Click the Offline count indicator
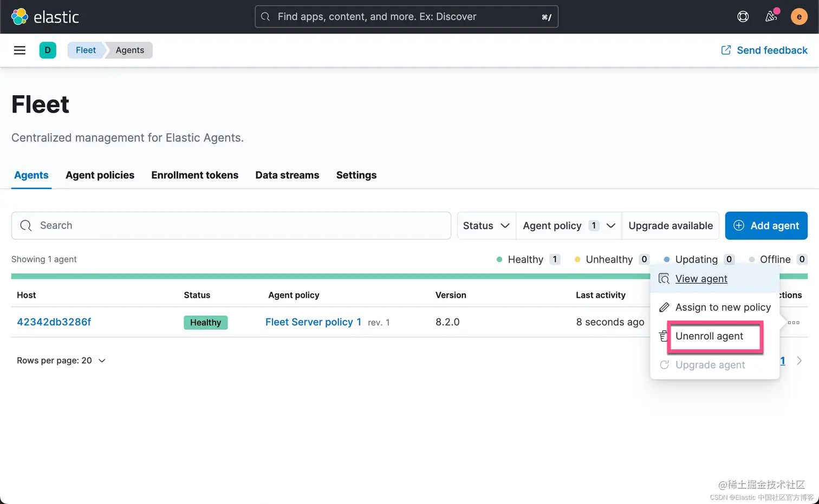819x504 pixels. 778,259
